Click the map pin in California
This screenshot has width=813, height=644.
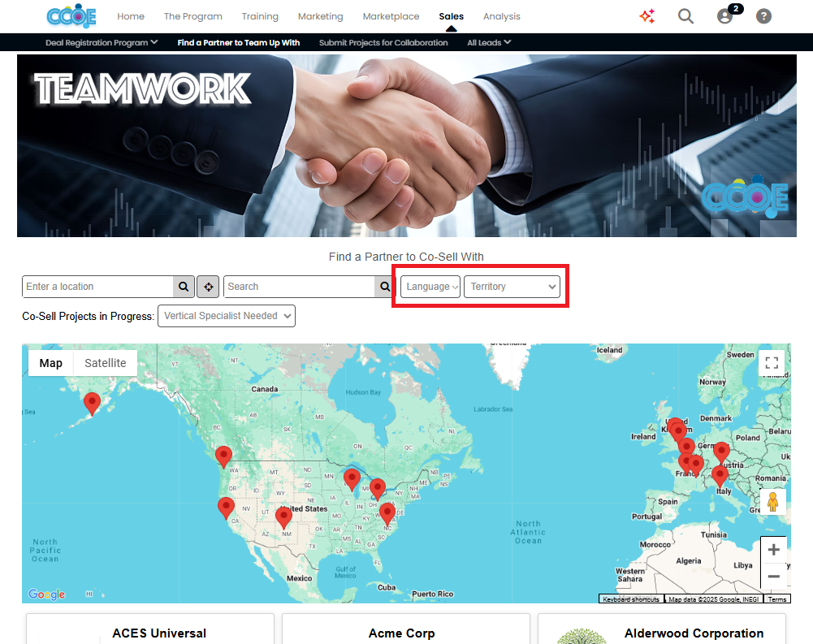(226, 508)
